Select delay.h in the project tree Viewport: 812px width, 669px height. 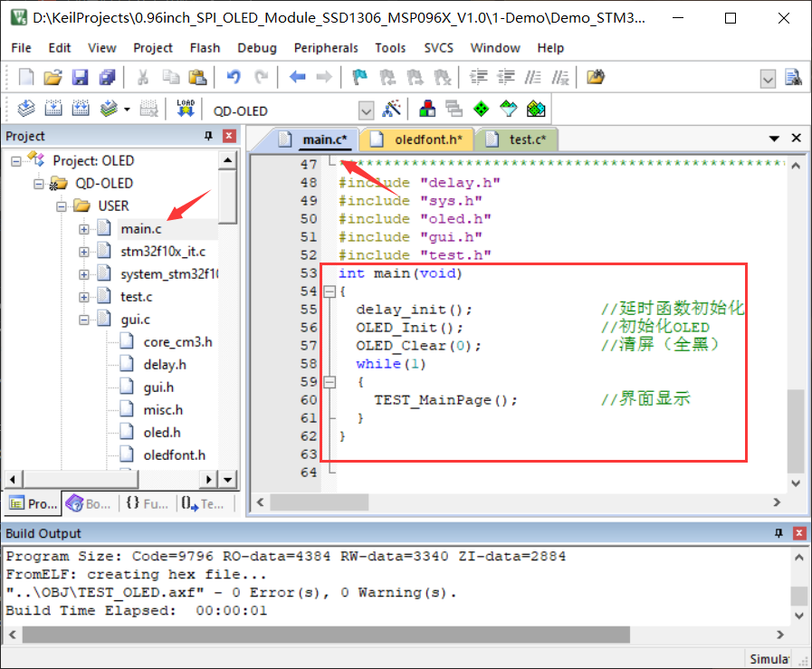click(165, 365)
